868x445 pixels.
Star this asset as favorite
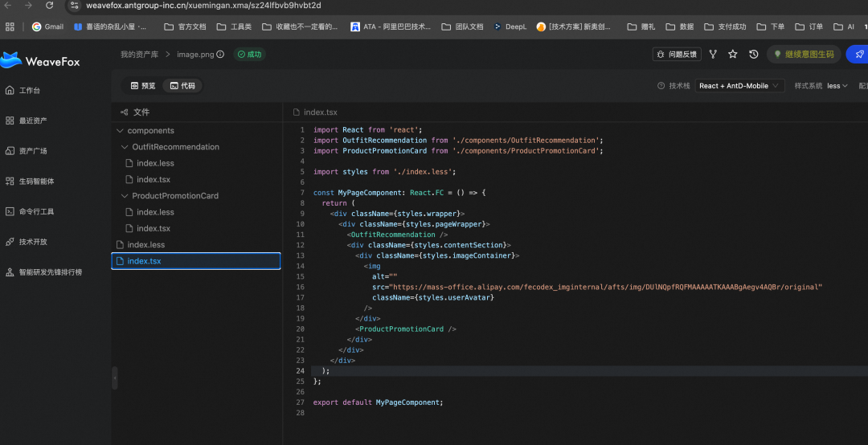tap(733, 55)
